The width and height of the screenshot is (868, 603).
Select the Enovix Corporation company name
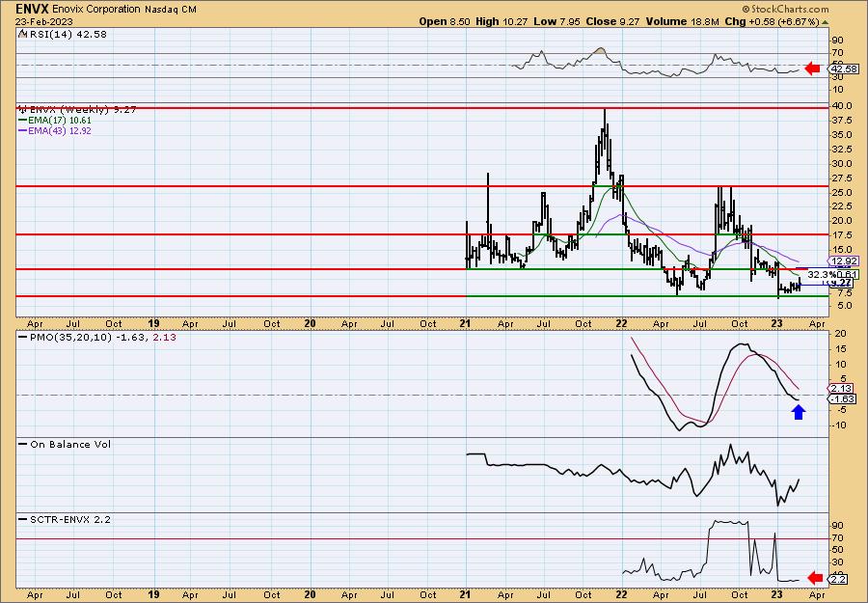click(96, 9)
